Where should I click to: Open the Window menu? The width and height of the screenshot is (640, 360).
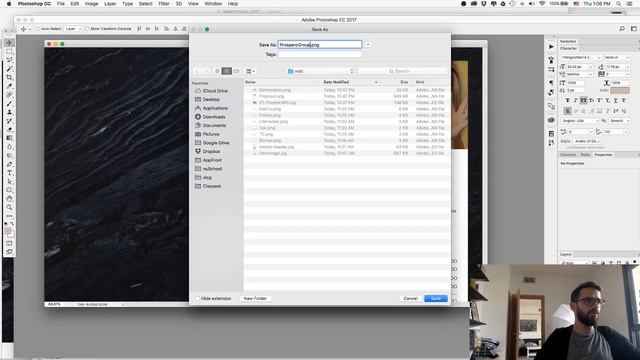(x=213, y=4)
